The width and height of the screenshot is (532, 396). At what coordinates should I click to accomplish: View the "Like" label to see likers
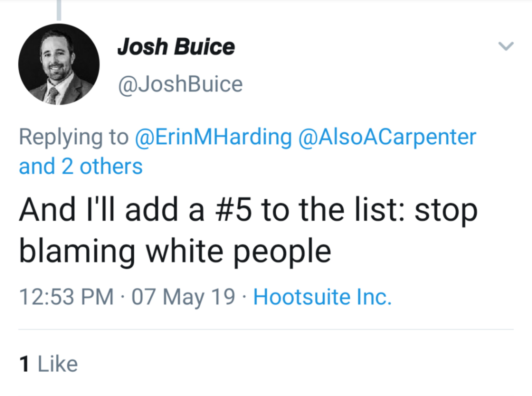pos(58,364)
